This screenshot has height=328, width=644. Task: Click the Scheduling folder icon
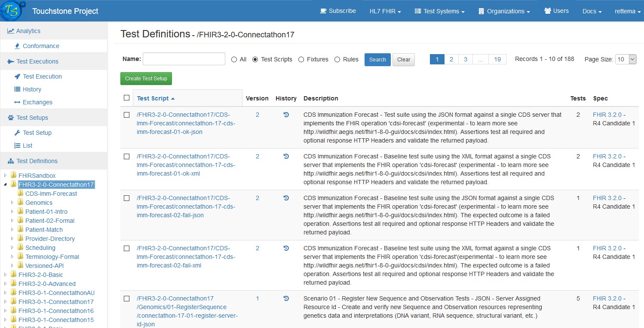(x=21, y=247)
